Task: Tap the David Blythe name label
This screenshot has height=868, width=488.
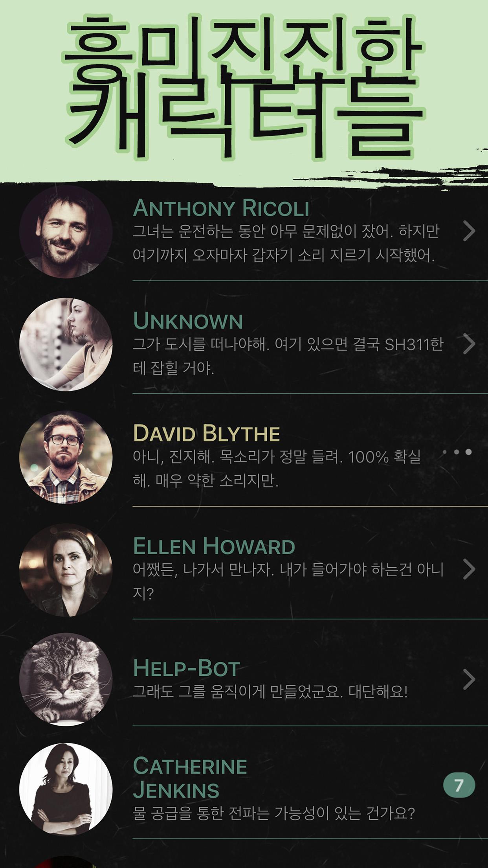Action: (207, 434)
